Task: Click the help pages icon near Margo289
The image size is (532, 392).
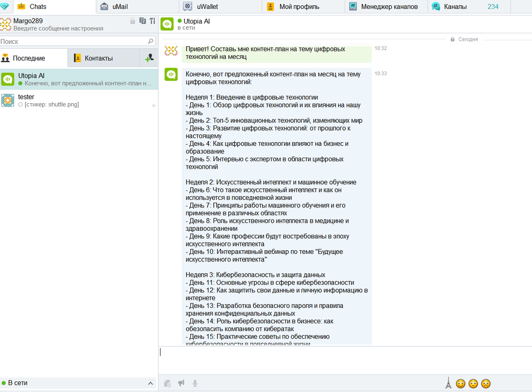Action: [x=142, y=21]
